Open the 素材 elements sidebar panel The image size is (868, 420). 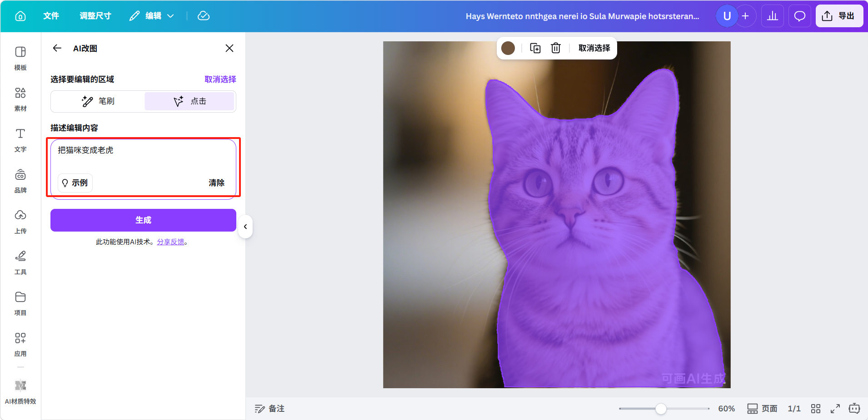20,99
